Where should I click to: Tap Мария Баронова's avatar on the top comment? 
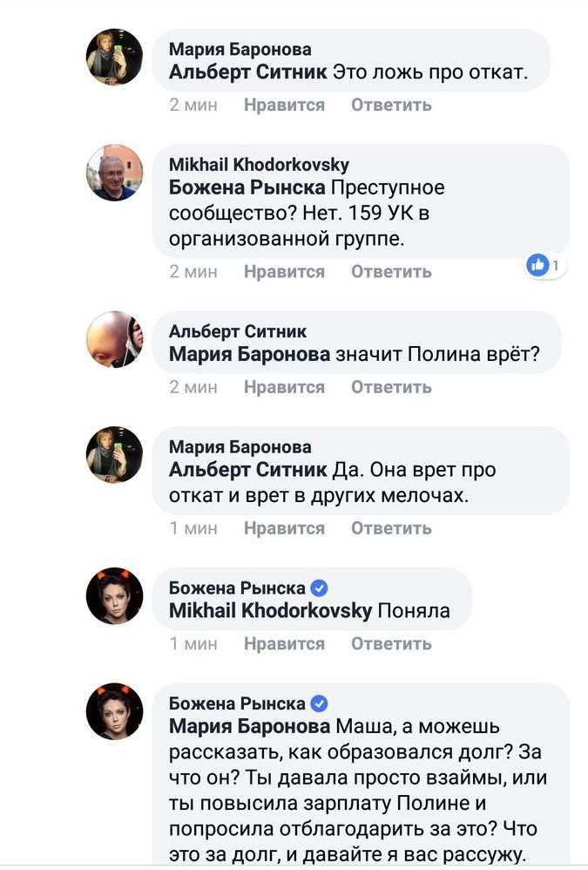pos(114,57)
